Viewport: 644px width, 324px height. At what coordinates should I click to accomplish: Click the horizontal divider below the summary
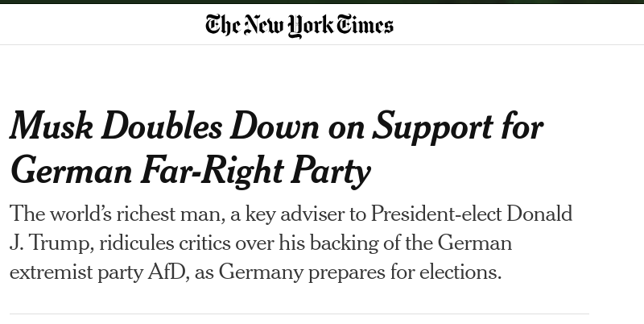[x=299, y=314]
